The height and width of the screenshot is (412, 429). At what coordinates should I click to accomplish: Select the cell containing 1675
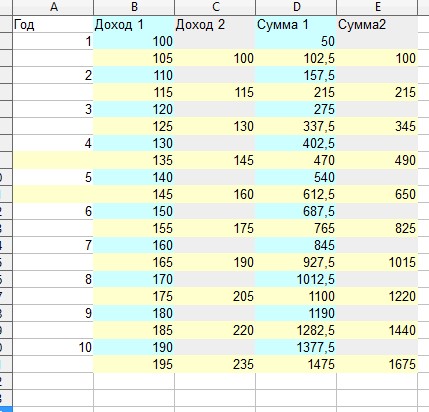(x=377, y=364)
